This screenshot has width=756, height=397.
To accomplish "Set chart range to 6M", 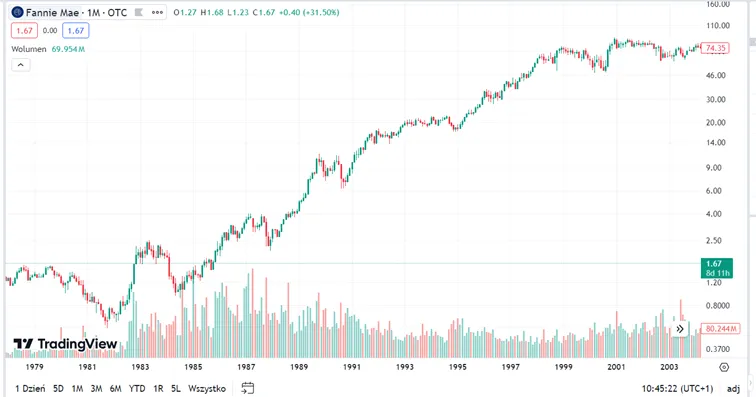I will (x=115, y=388).
